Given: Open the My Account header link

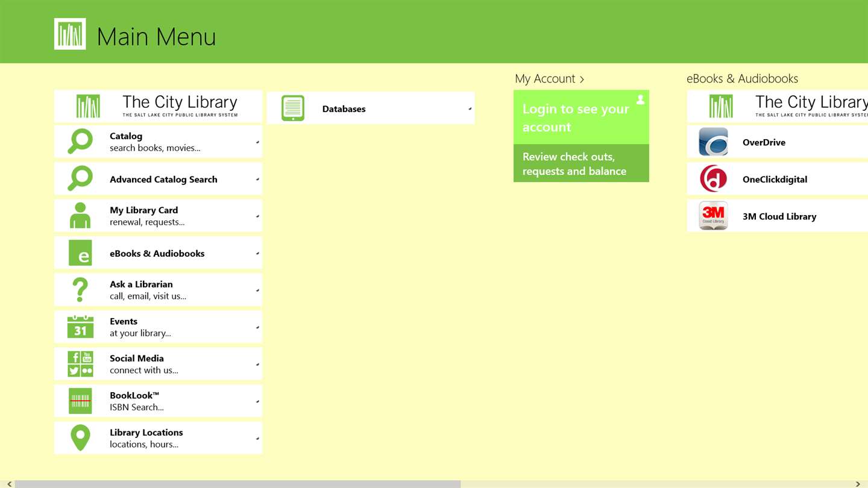Looking at the screenshot, I should pyautogui.click(x=549, y=79).
